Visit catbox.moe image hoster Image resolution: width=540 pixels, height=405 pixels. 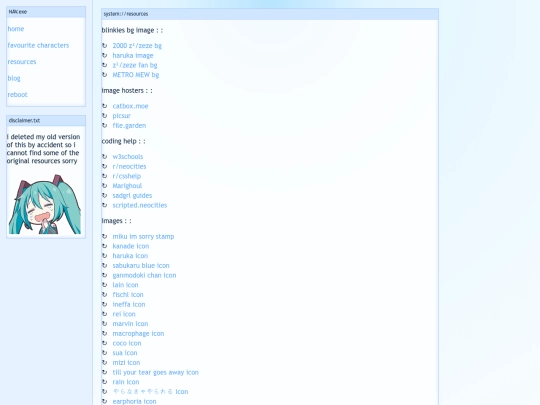130,106
